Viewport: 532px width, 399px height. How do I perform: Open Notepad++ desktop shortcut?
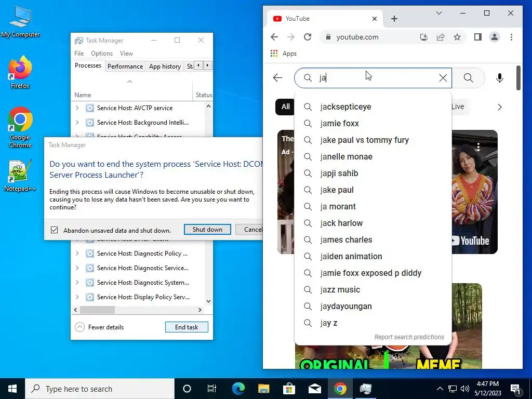point(20,176)
